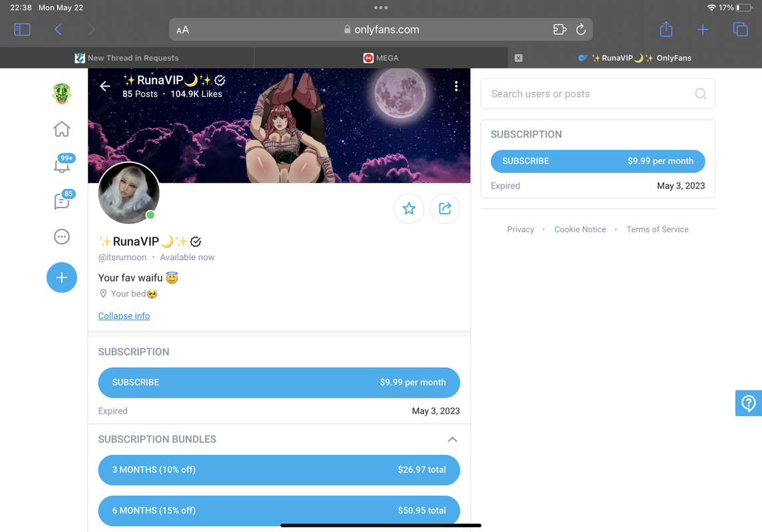Viewport: 762px width, 532px height.
Task: Click the 104.9K Likes count
Action: click(x=196, y=94)
